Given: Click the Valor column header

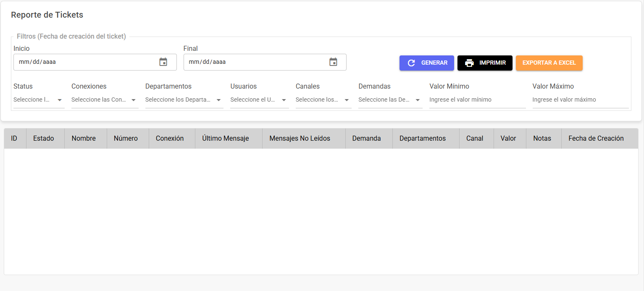Looking at the screenshot, I should (x=510, y=139).
